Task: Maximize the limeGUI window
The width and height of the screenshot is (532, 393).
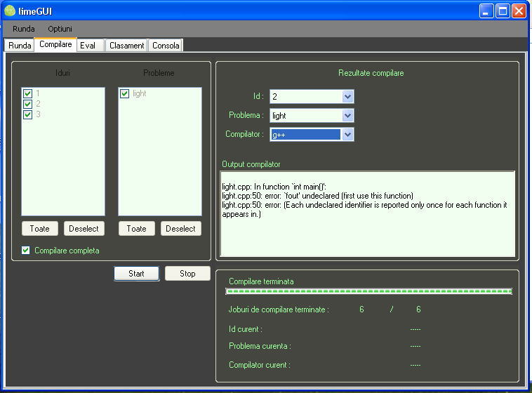Action: (x=503, y=11)
